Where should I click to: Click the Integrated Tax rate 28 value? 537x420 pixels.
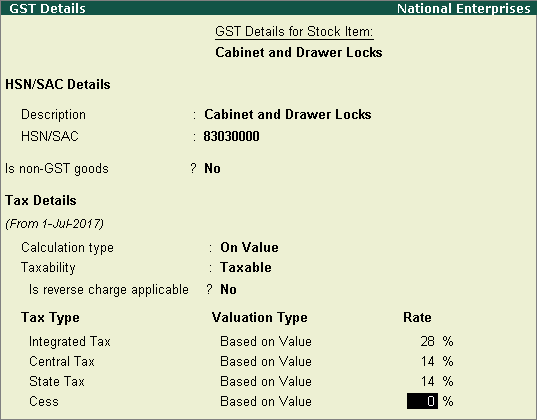click(427, 341)
